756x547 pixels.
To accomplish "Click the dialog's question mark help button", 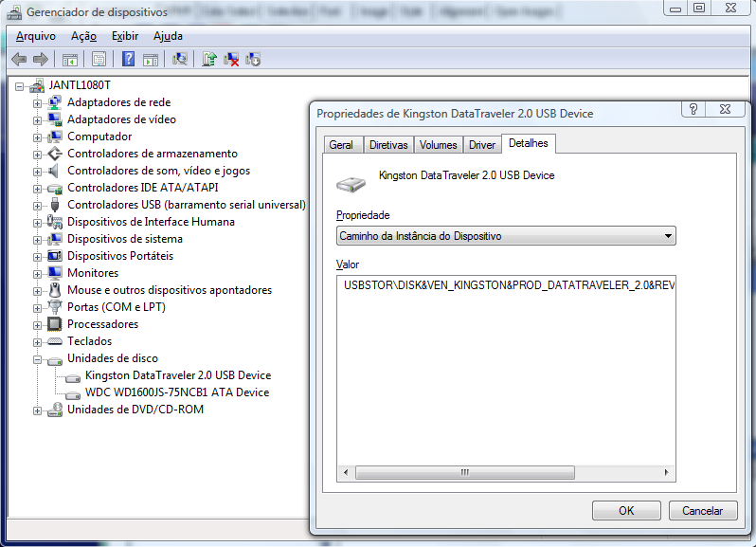I will 693,109.
